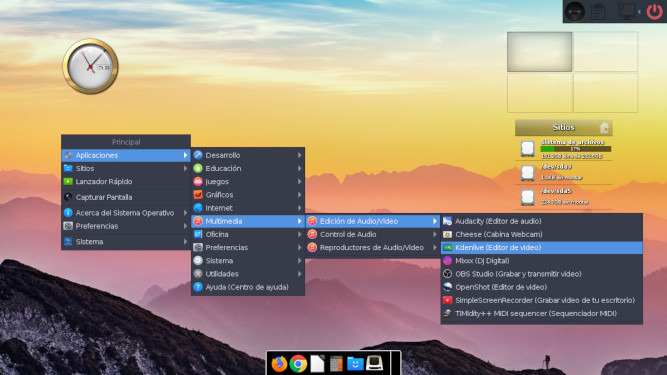Launch OBS Studio (Grabar y transmitir video)
The image size is (667, 375).
pyautogui.click(x=542, y=274)
